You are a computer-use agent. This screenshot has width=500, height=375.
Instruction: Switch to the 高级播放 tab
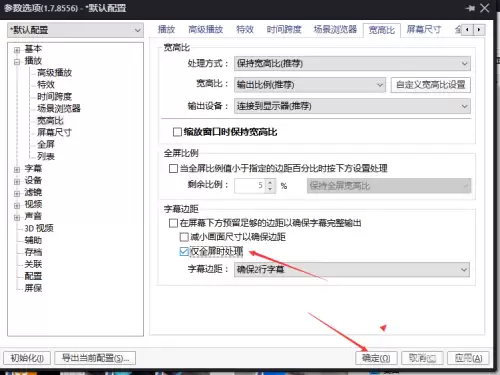205,29
